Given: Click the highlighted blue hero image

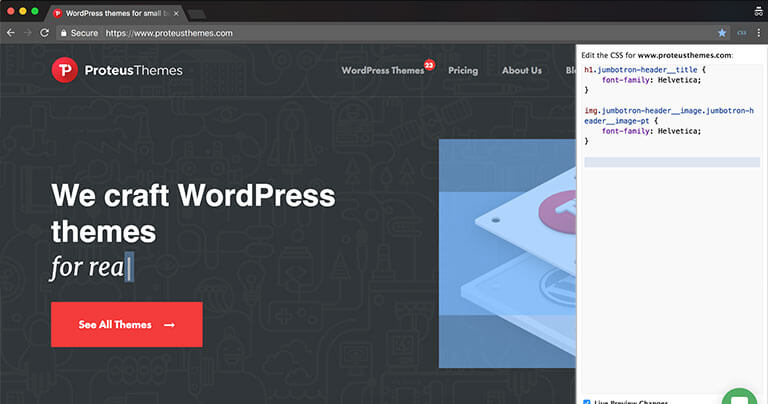Looking at the screenshot, I should (x=507, y=253).
